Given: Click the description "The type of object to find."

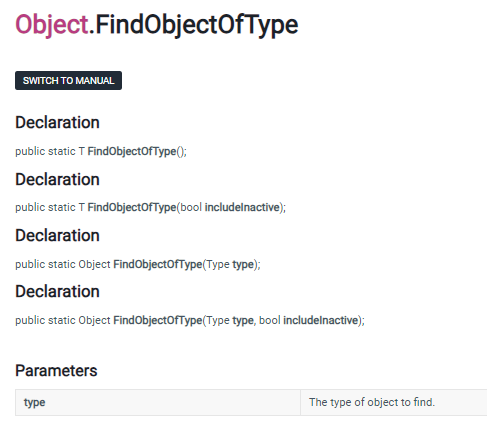Looking at the screenshot, I should coord(372,402).
